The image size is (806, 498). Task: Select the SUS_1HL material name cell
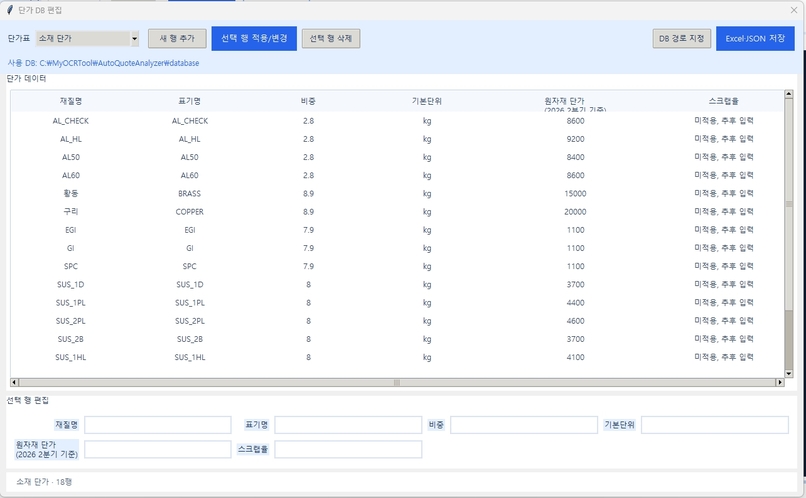pyautogui.click(x=71, y=357)
